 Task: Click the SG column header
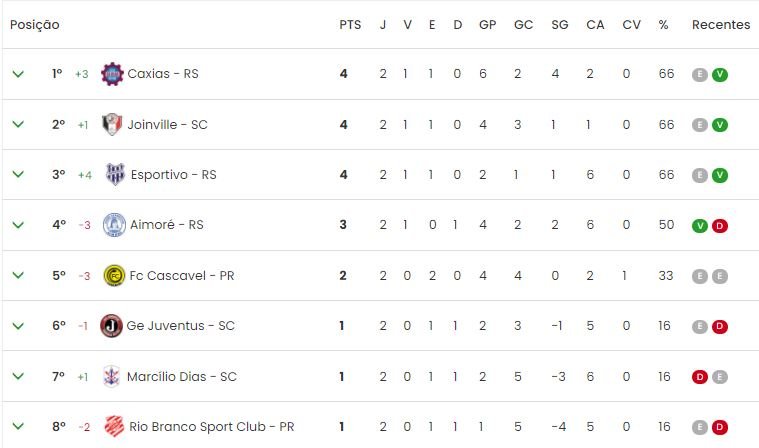560,25
